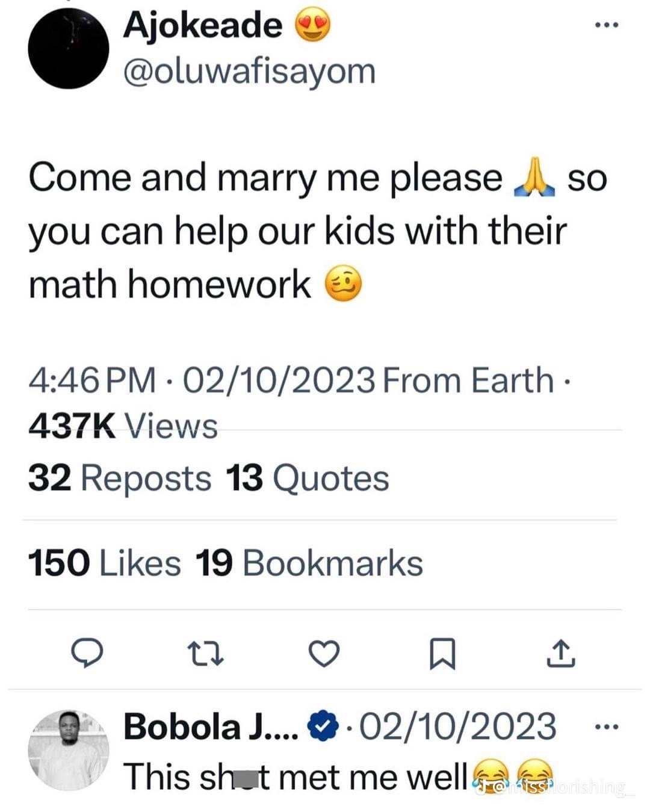Repost this tweet using the repost icon
This screenshot has height=812, width=650.
(206, 654)
